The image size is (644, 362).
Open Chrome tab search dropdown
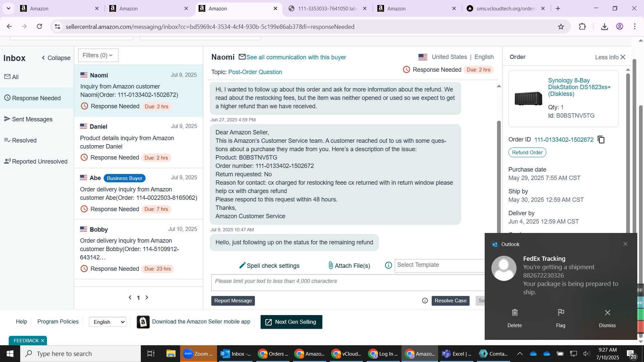click(8, 8)
